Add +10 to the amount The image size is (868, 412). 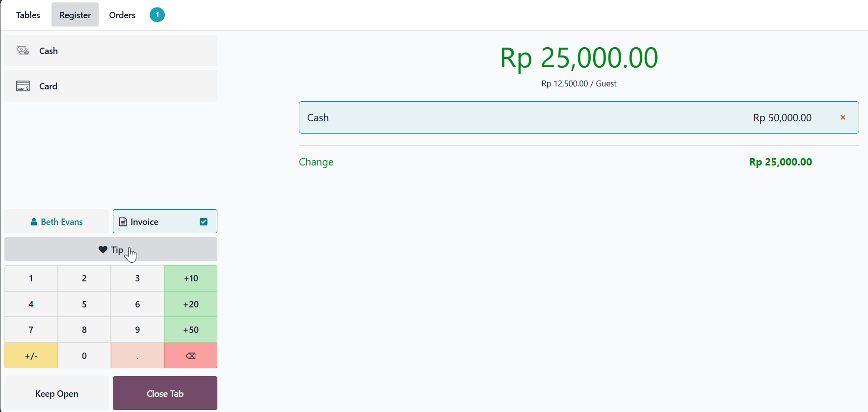(x=191, y=278)
